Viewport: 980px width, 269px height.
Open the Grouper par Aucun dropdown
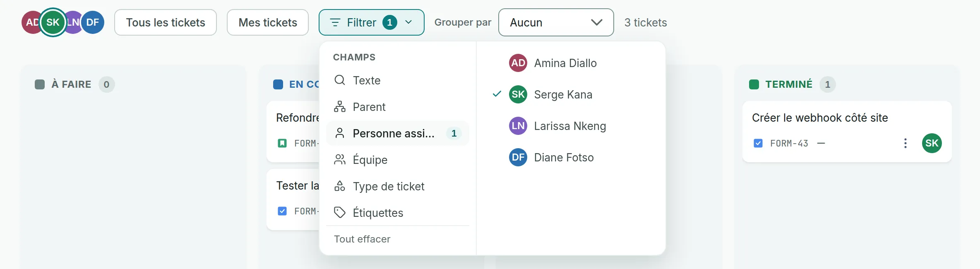click(x=556, y=22)
